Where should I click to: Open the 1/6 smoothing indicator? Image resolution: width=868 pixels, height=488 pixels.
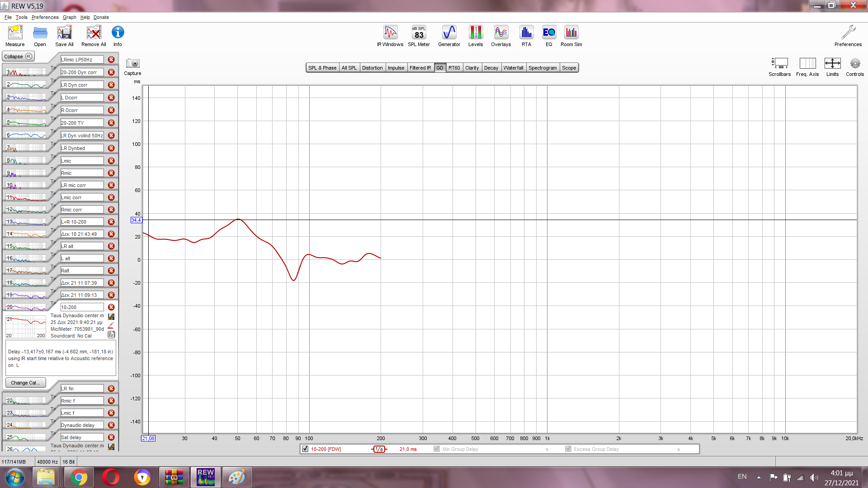coord(379,449)
